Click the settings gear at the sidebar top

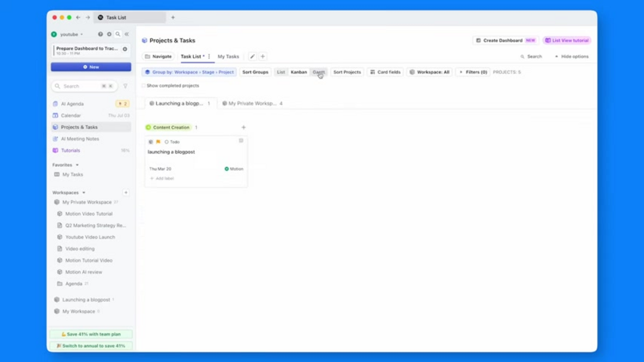(x=109, y=34)
